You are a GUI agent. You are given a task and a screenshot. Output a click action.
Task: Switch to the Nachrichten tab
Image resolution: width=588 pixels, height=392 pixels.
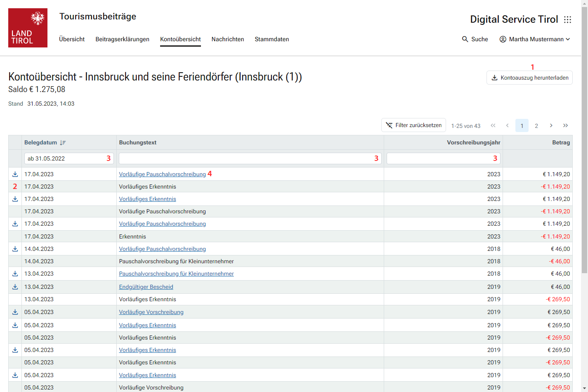(x=227, y=39)
